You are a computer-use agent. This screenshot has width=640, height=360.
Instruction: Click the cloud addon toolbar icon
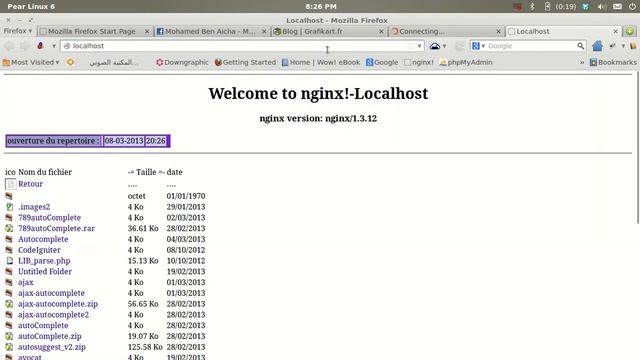(435, 46)
